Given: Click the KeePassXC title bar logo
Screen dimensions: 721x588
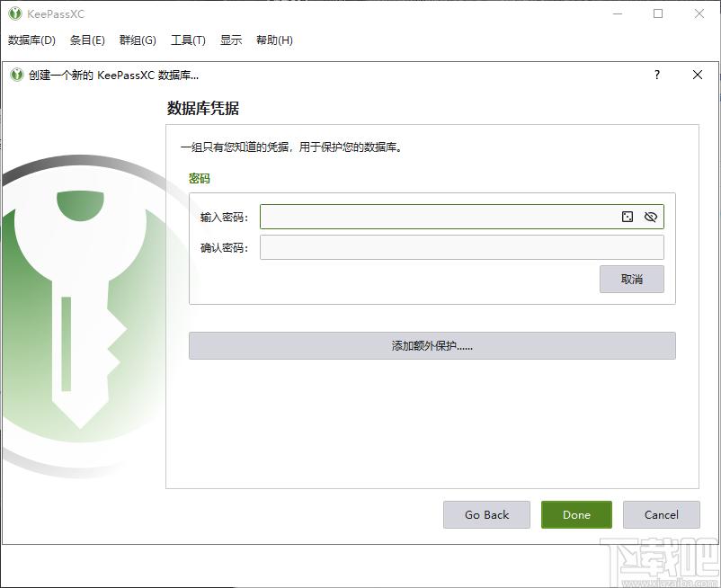Looking at the screenshot, I should pos(15,13).
